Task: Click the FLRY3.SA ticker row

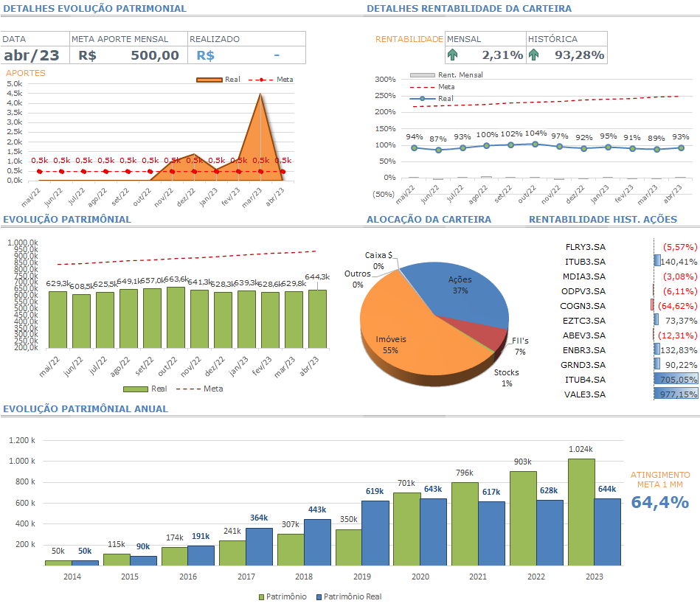Action: [x=629, y=247]
